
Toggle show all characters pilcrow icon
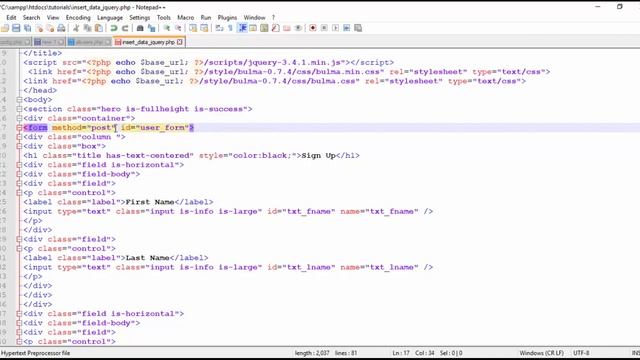pos(231,28)
